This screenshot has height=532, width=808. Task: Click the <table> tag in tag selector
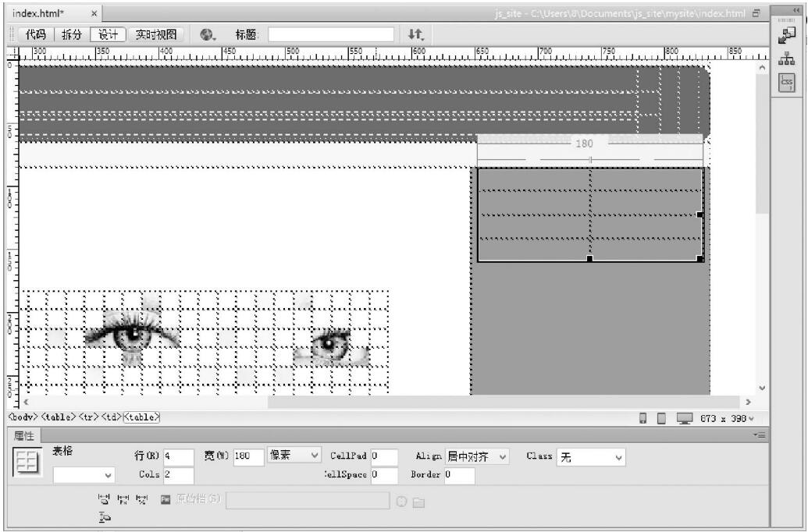(141, 417)
